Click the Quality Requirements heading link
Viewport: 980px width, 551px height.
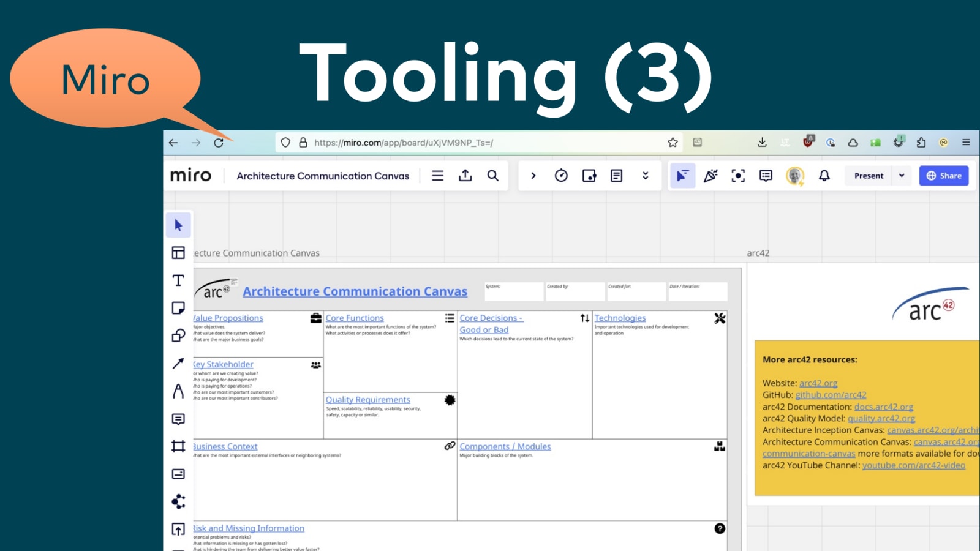tap(367, 400)
